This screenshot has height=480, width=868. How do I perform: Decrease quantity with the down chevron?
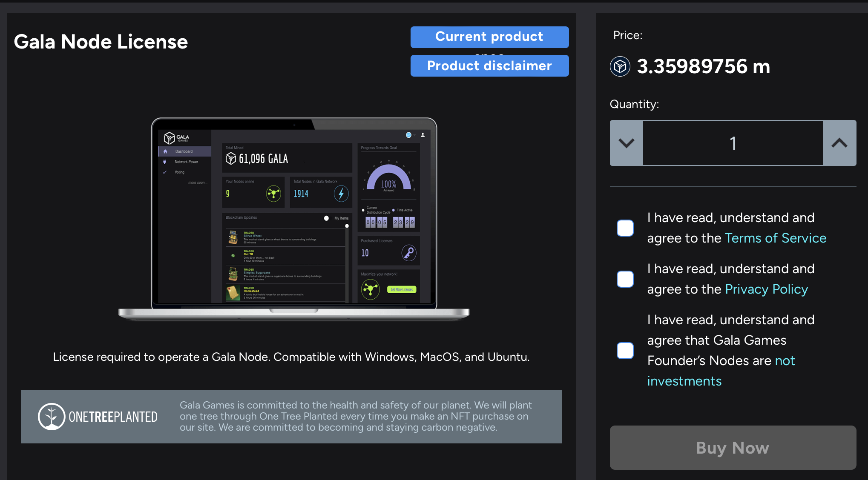627,143
